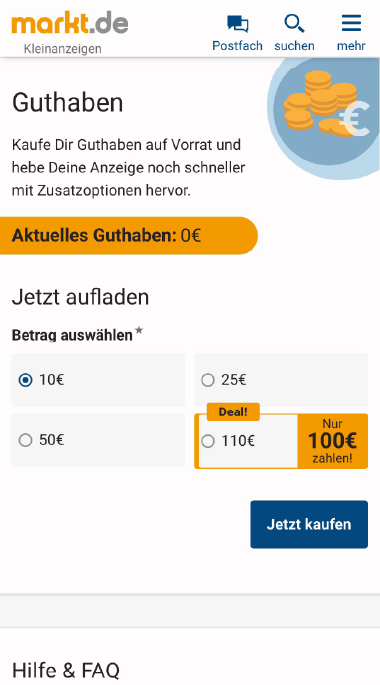
Task: Select the 'suchen' text label
Action: click(294, 45)
